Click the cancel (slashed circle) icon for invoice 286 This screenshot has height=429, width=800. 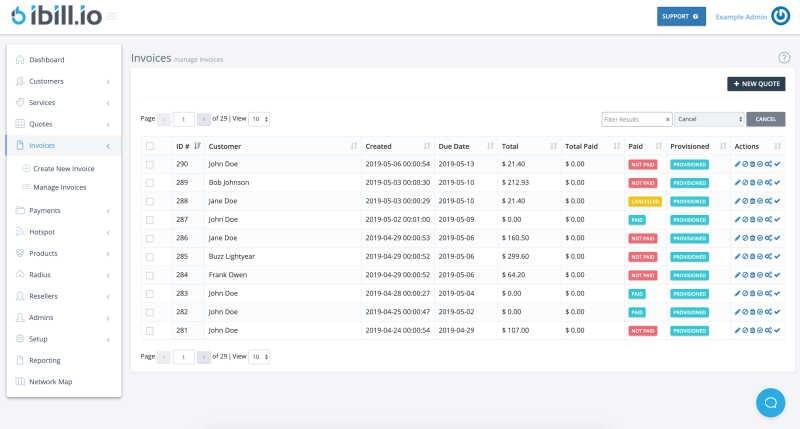click(745, 238)
